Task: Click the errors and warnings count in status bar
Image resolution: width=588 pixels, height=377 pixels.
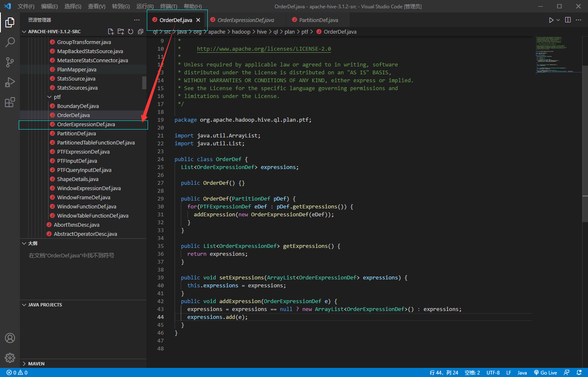Action: coord(17,373)
